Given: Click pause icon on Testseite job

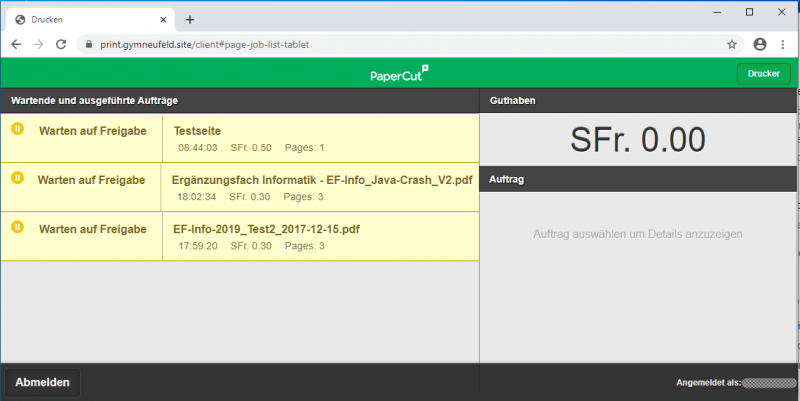Looking at the screenshot, I should [x=17, y=129].
